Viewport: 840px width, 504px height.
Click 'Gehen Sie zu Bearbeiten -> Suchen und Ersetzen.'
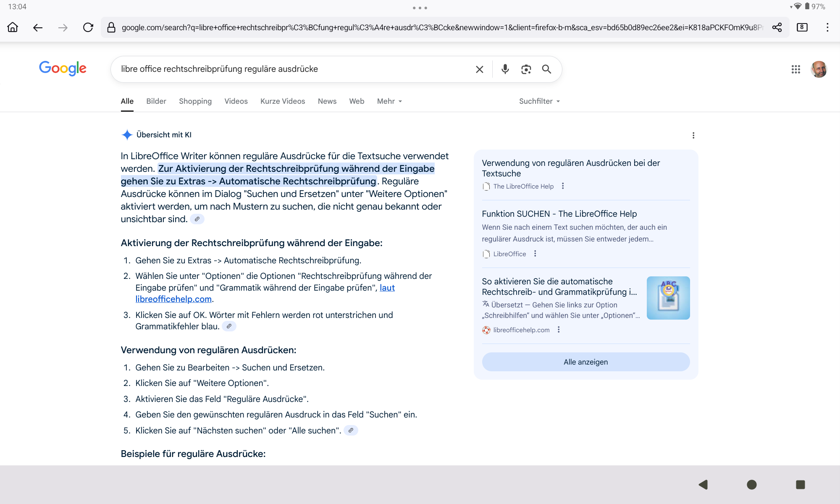(x=230, y=367)
